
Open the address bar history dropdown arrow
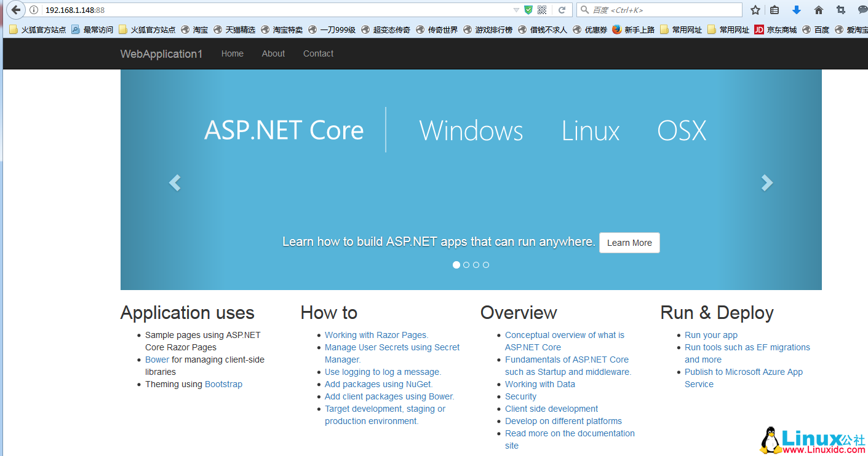pyautogui.click(x=516, y=10)
